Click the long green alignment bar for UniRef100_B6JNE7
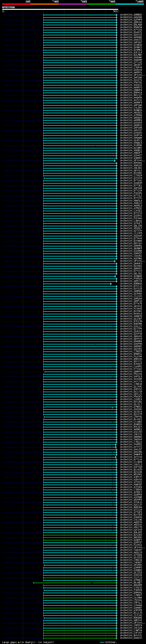 pyautogui.click(x=75, y=583)
